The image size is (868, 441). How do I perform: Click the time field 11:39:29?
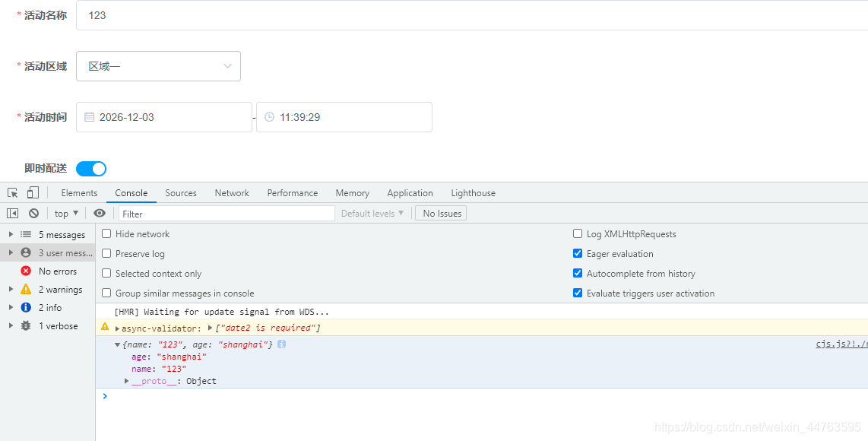[344, 117]
